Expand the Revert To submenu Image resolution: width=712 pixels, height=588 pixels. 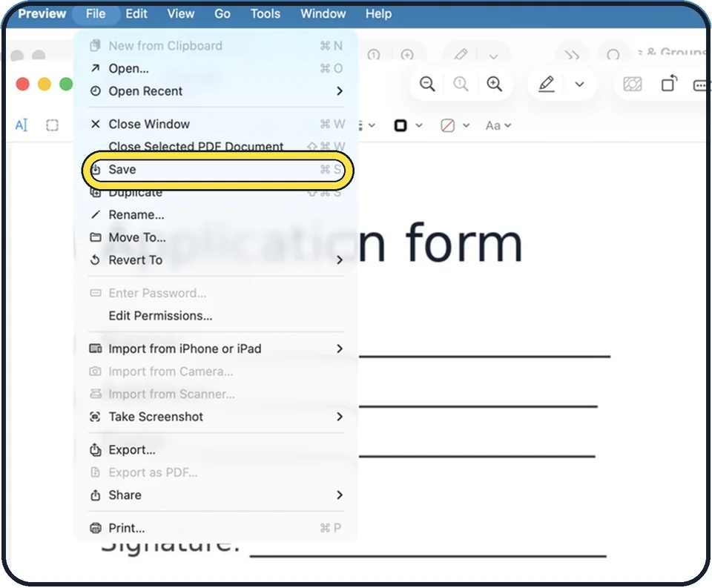(x=216, y=260)
